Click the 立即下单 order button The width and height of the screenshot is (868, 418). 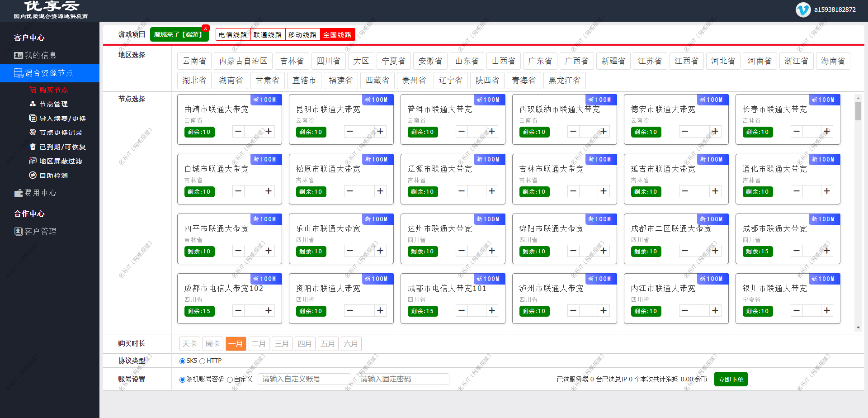731,379
